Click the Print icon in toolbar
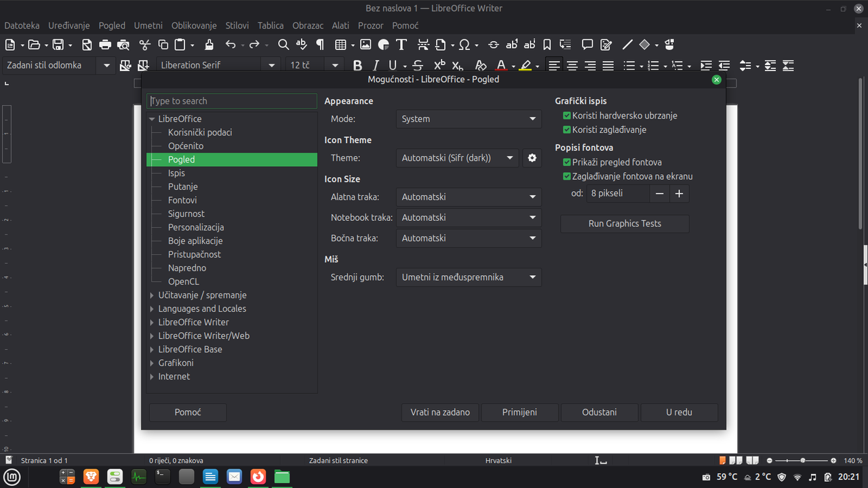 pos(105,45)
